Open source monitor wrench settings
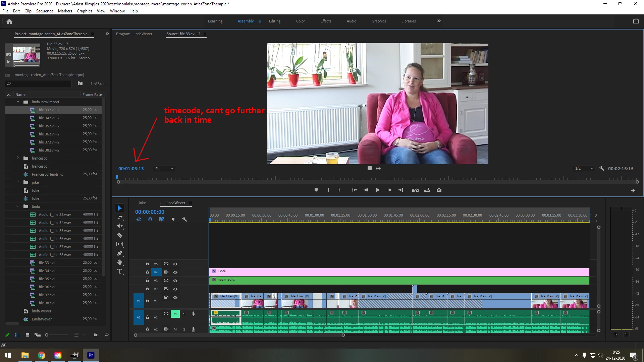 pos(602,169)
